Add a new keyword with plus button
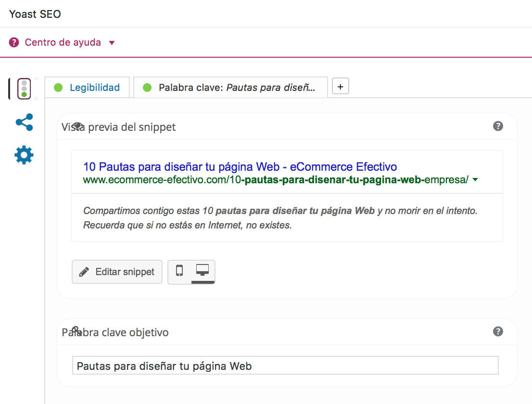532x404 pixels. pos(340,87)
